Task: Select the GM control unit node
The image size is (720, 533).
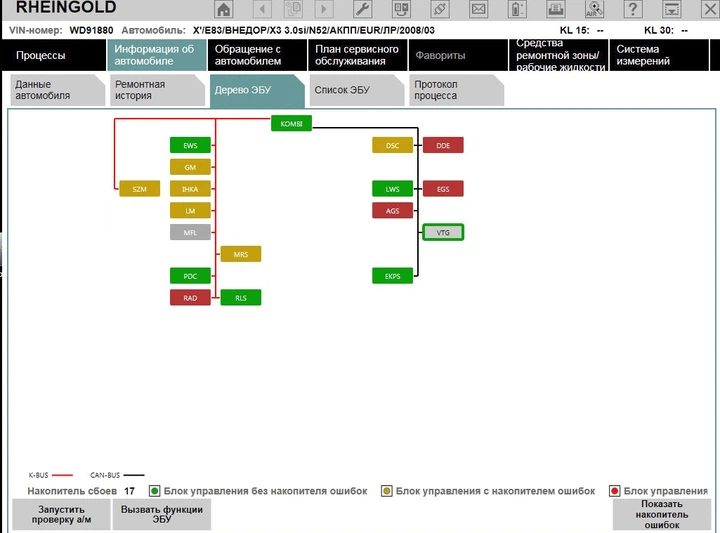Action: pyautogui.click(x=190, y=167)
